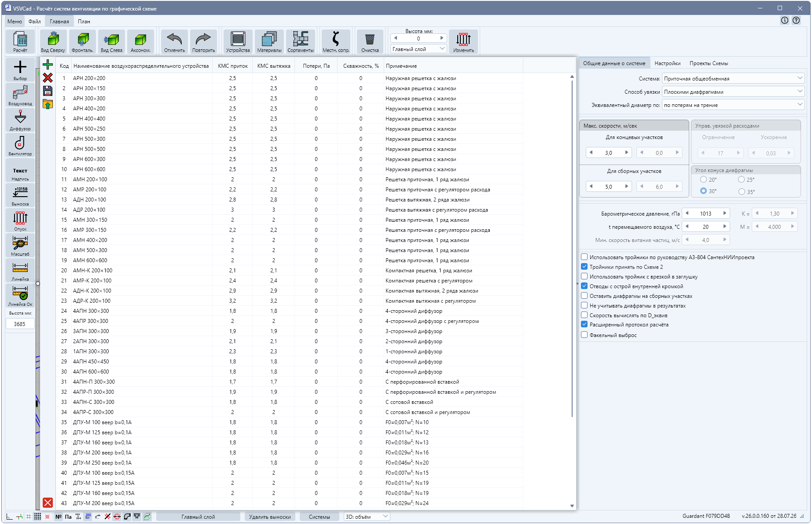Viewport: 812px width, 524px height.
Task: Enable tees per А3-804 СантехНИИпроекта
Action: coord(584,257)
